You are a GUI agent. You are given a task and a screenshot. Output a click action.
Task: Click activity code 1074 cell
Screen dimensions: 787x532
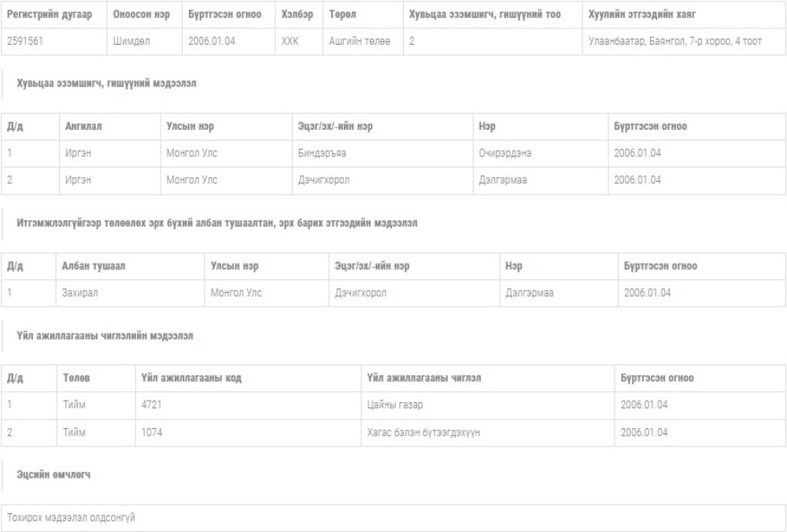point(152,433)
